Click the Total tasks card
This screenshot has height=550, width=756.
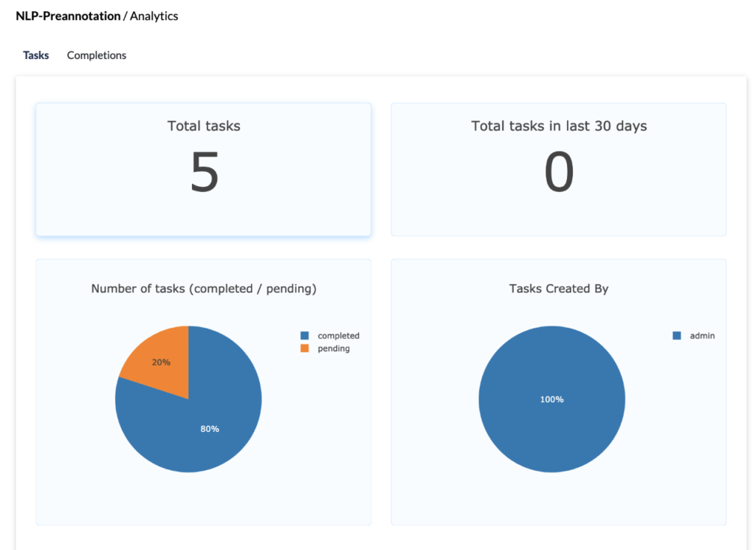coord(203,169)
